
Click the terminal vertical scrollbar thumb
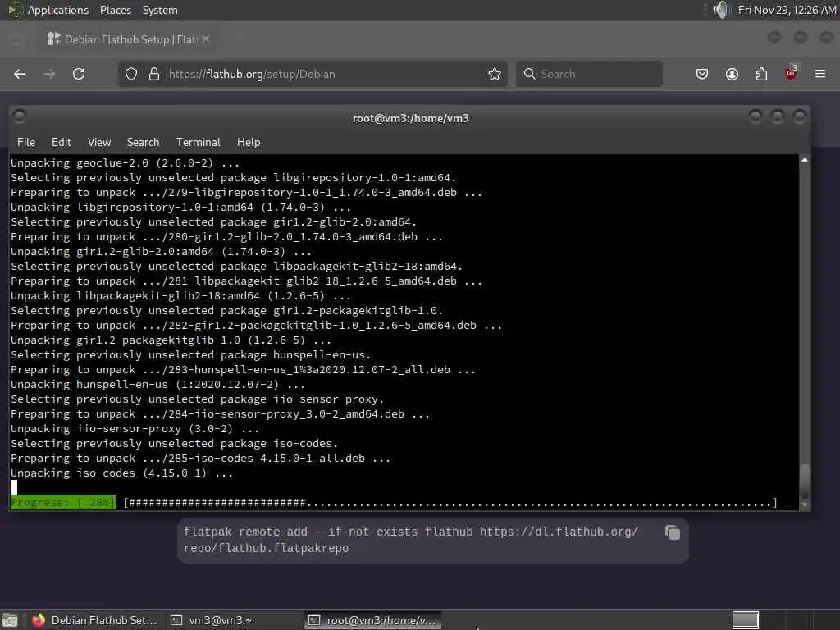804,481
